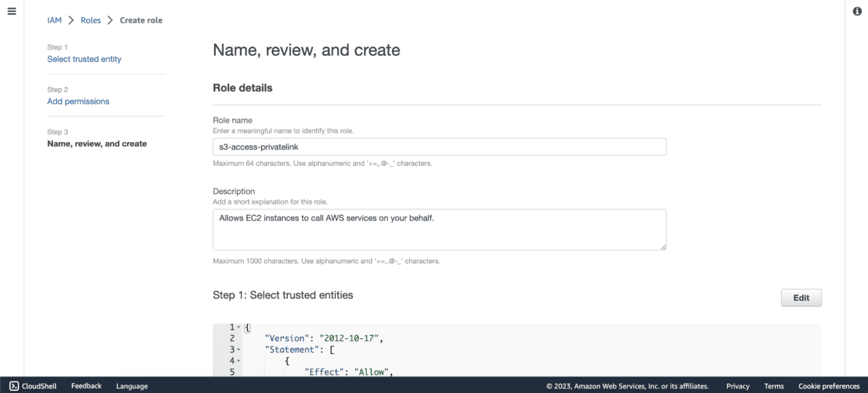Viewport: 868px width, 393px height.
Task: Collapse the statement block triangle on line 4
Action: 239,360
